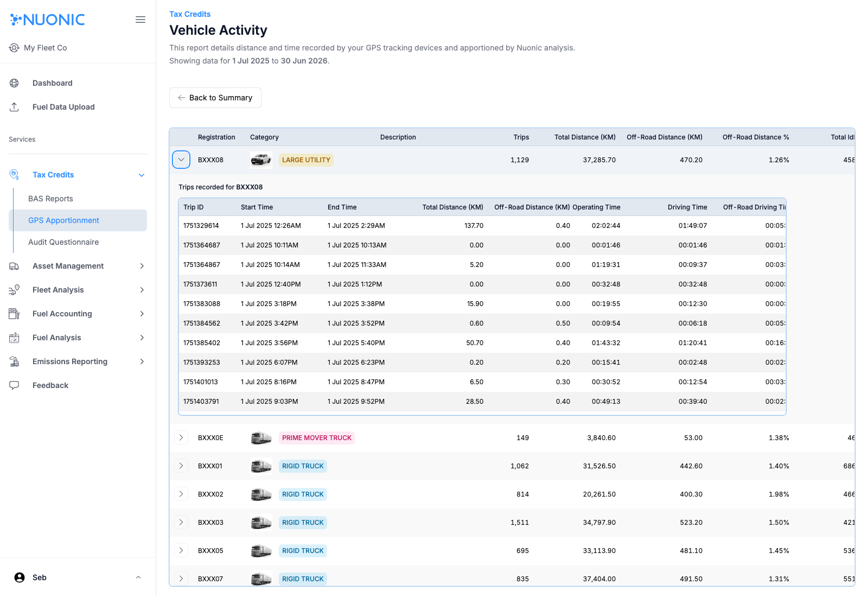Click the Back to Summary button

point(215,98)
